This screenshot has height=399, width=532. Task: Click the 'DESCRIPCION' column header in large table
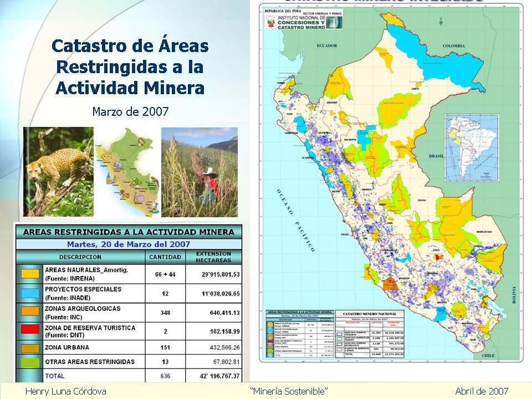point(80,257)
